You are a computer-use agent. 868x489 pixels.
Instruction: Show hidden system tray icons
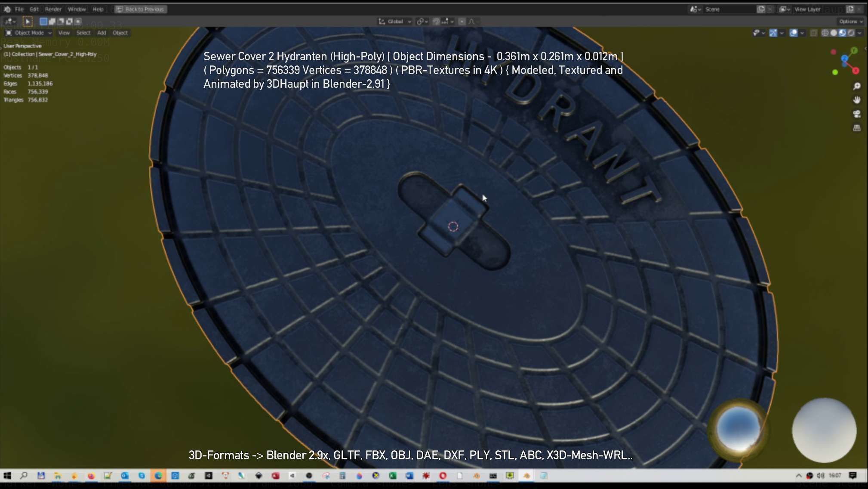[x=799, y=476]
